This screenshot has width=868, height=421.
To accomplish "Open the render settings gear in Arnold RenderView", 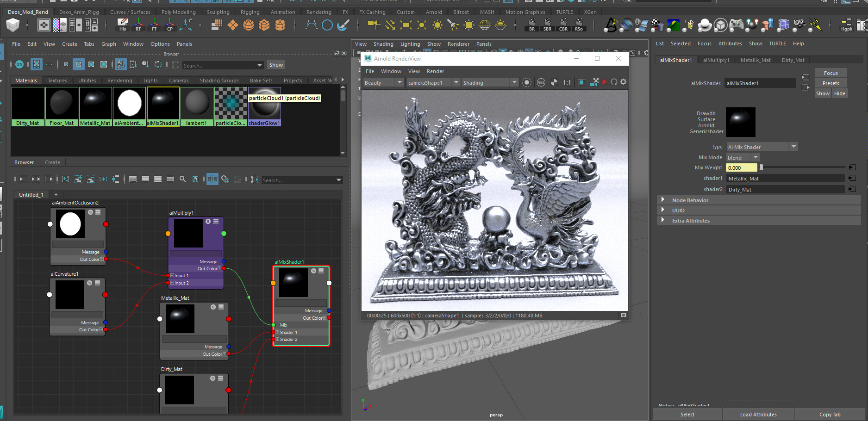I will click(624, 82).
